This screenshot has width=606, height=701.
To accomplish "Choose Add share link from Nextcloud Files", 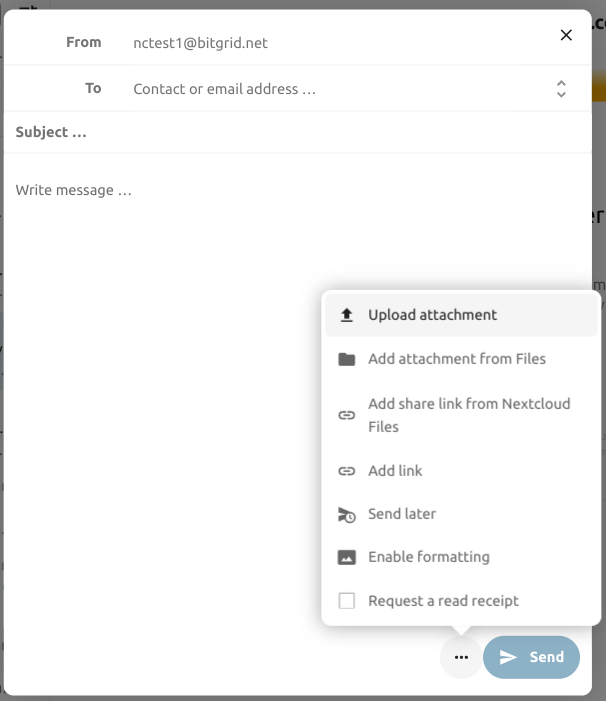I will (x=468, y=415).
